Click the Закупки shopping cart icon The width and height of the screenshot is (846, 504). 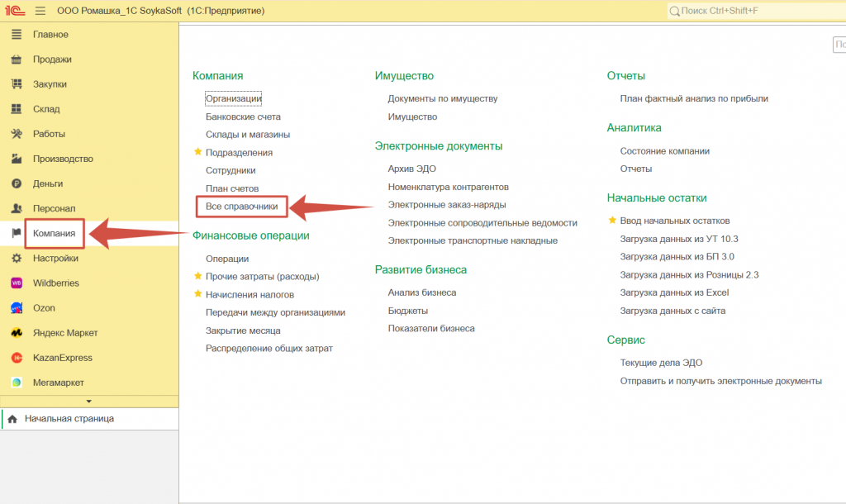pyautogui.click(x=16, y=84)
